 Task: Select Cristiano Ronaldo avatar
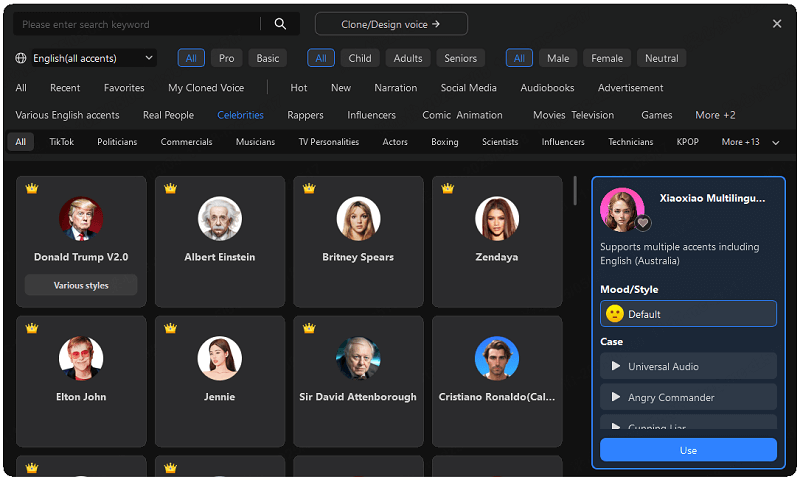497,359
